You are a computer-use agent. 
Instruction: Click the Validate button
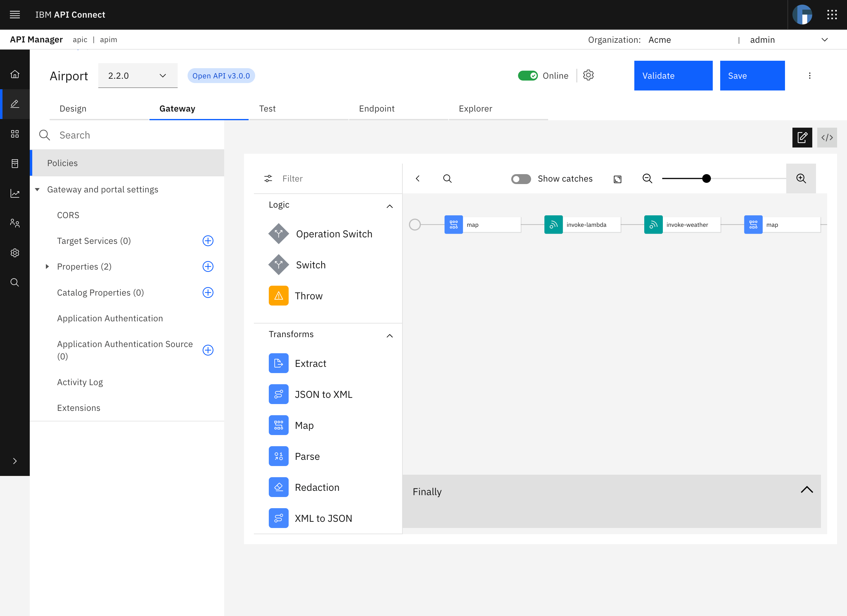point(672,76)
